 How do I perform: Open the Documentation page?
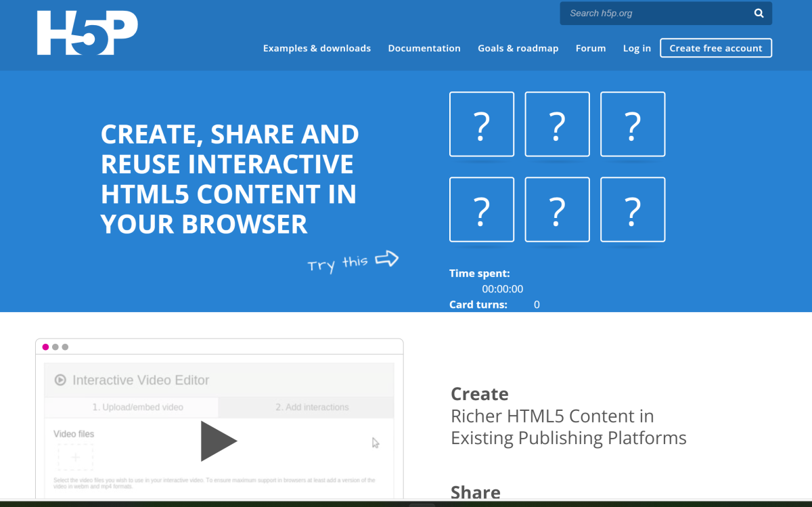point(424,48)
